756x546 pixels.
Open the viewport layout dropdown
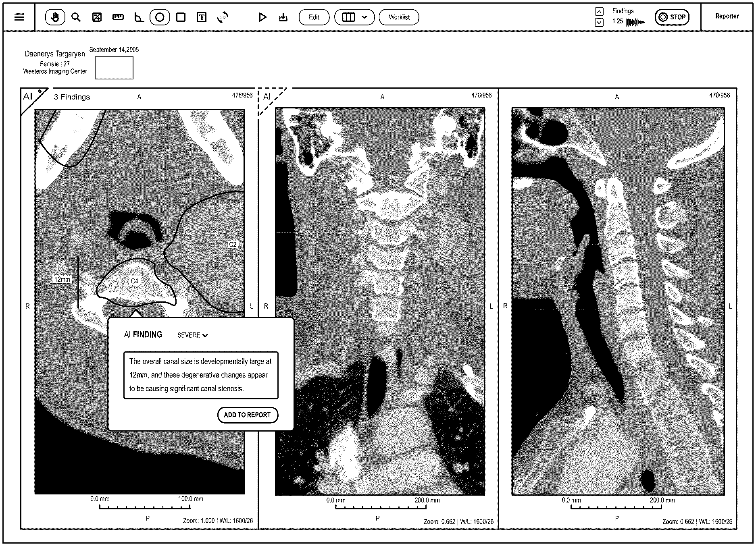(354, 17)
